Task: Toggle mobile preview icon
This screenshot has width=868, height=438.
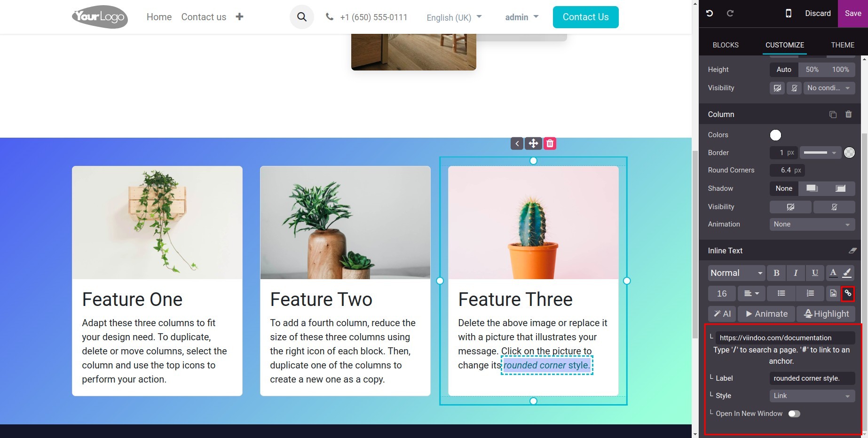Action: click(789, 13)
